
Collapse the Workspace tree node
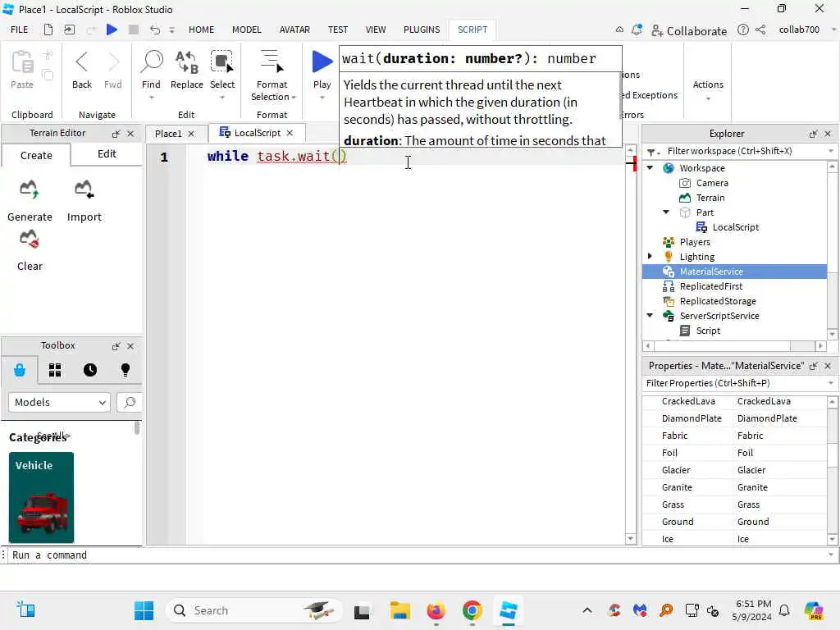tap(650, 168)
